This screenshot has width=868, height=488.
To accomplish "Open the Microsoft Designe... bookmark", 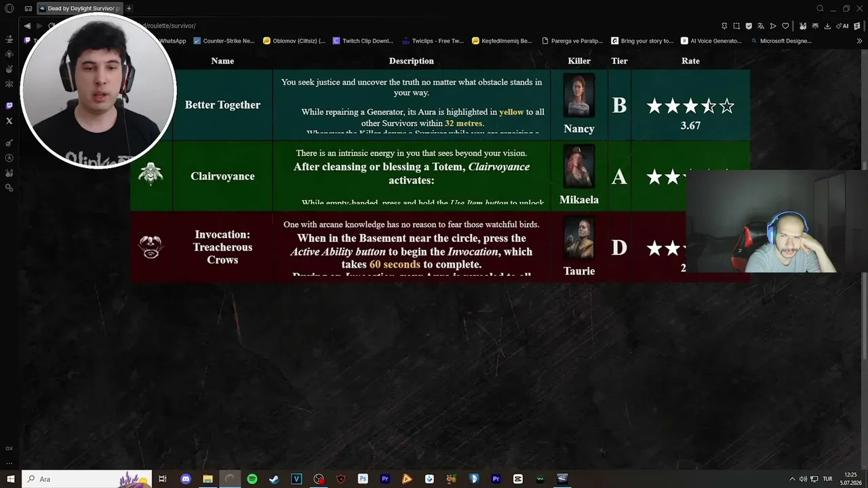I will [x=781, y=41].
